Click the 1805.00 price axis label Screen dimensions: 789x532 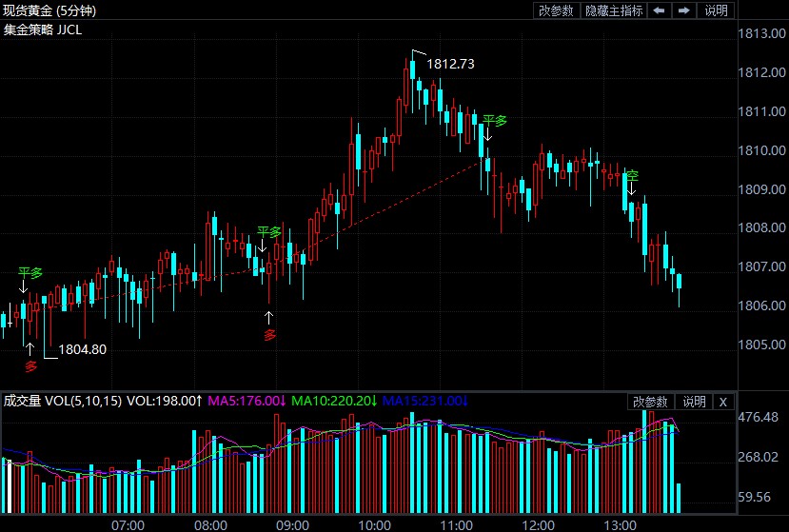point(761,345)
